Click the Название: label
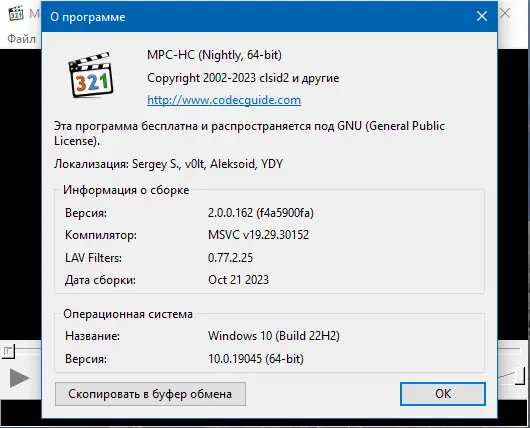This screenshot has height=428, width=530. tap(92, 336)
